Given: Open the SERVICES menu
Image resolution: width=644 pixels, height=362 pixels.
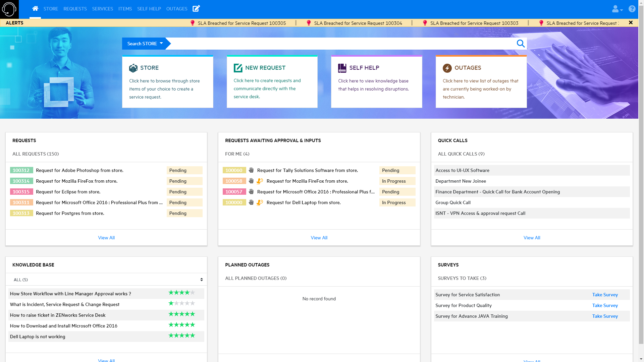Looking at the screenshot, I should point(102,9).
